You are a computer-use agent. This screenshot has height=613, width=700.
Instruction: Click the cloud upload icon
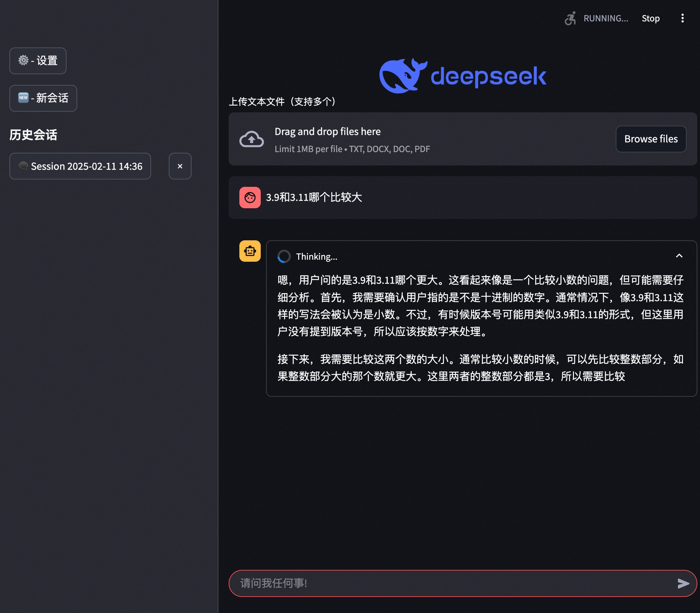[251, 139]
